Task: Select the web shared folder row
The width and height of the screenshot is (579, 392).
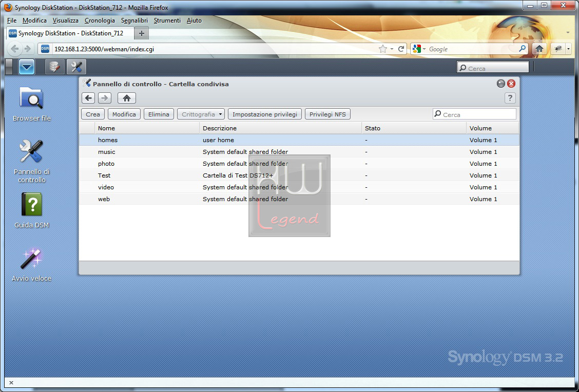Action: [299, 199]
